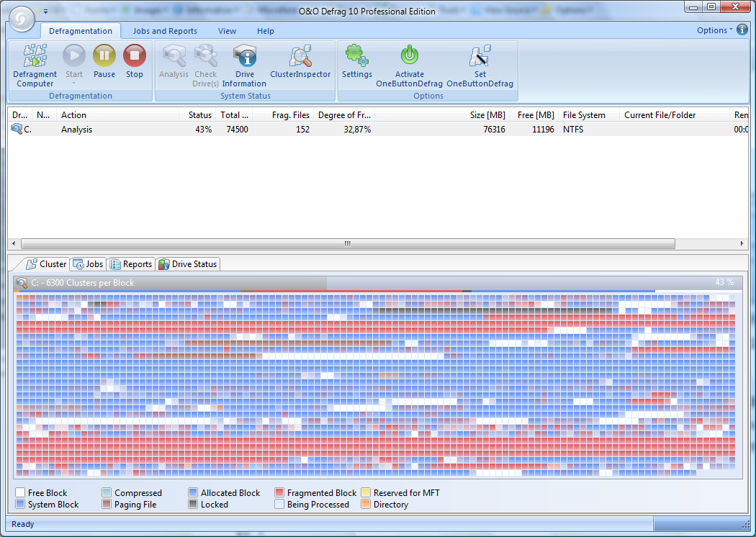Switch to the Jobs tab
Image resolution: width=756 pixels, height=537 pixels.
click(x=88, y=264)
